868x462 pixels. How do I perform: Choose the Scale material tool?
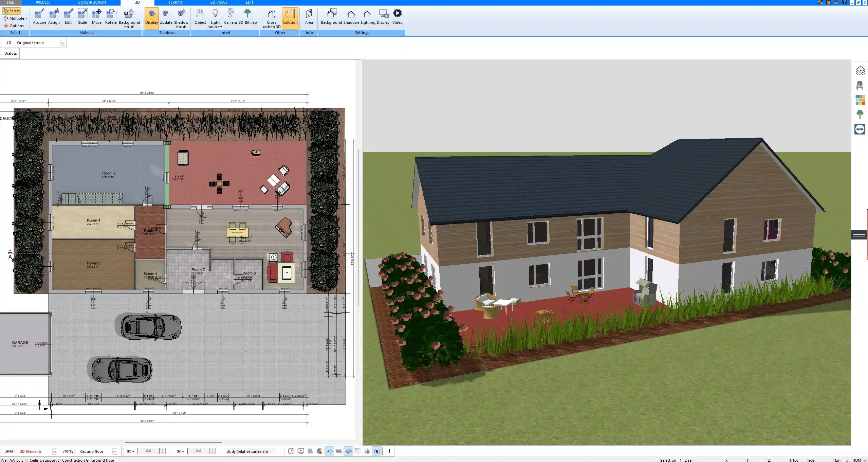click(x=82, y=17)
